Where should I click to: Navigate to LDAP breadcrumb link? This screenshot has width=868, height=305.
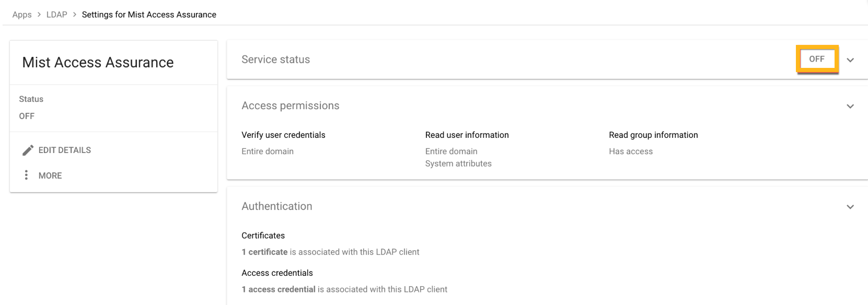coord(56,15)
